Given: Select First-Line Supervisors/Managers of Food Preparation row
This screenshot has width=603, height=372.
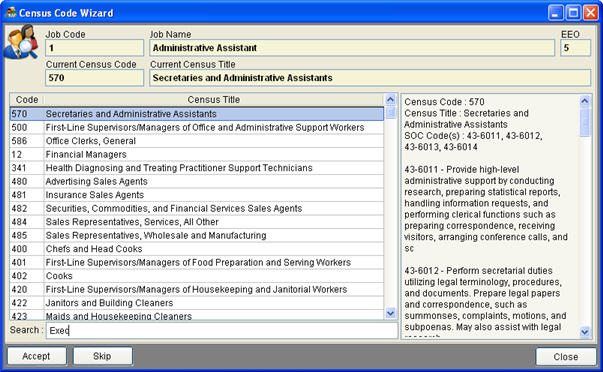Looking at the screenshot, I should [197, 262].
